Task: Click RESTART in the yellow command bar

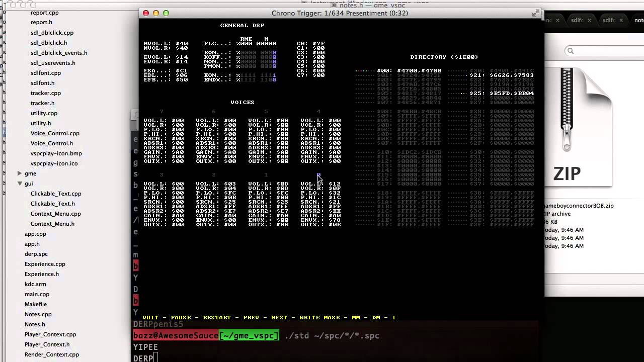Action: pyautogui.click(x=217, y=318)
